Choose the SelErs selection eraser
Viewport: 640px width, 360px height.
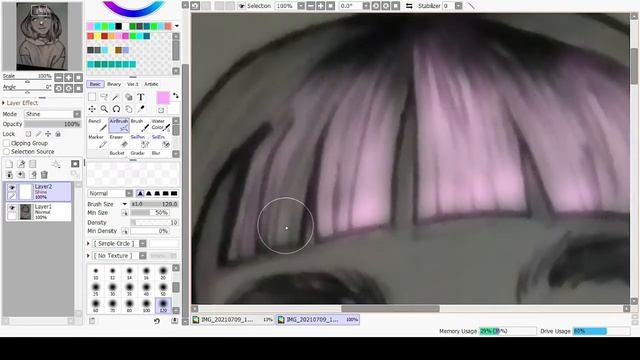click(161, 141)
